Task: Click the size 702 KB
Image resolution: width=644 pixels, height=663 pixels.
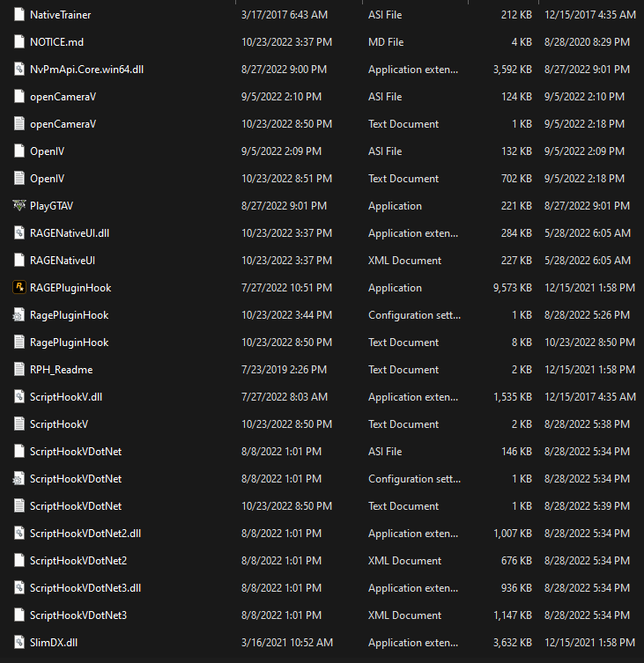Action: (516, 179)
